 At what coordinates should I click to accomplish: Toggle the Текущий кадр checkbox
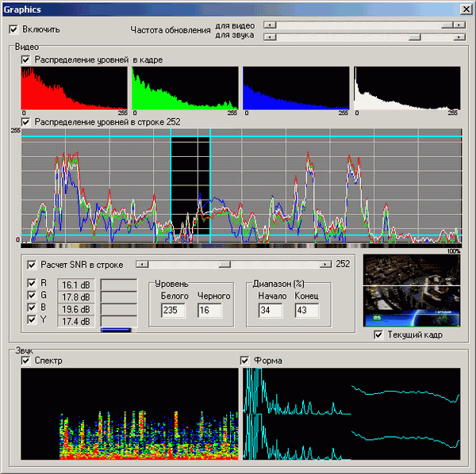pyautogui.click(x=378, y=334)
